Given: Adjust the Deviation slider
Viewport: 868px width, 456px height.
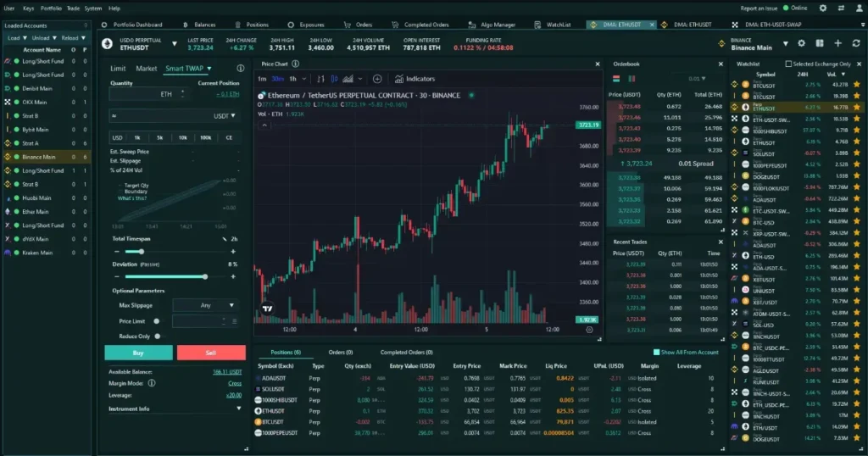Looking at the screenshot, I should click(x=205, y=276).
